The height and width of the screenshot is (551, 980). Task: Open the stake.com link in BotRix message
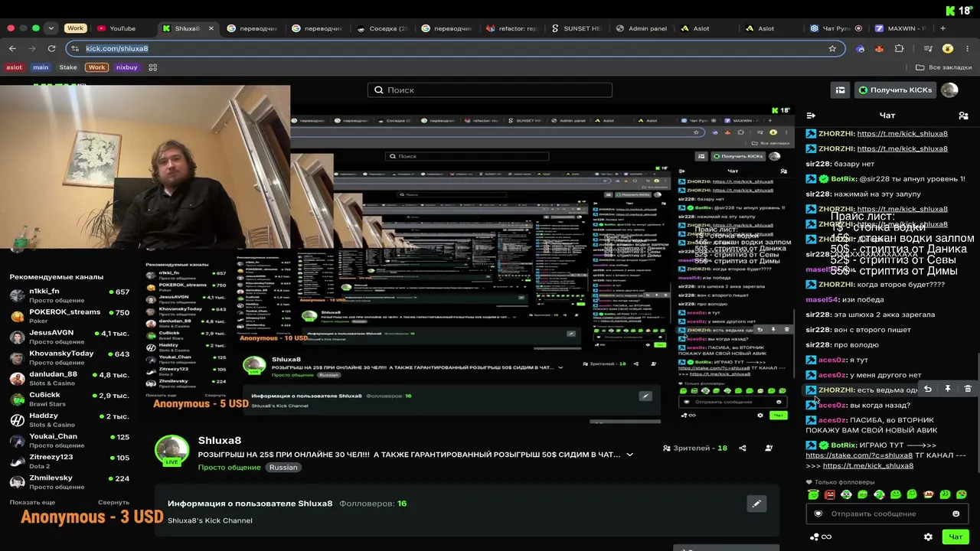point(859,455)
